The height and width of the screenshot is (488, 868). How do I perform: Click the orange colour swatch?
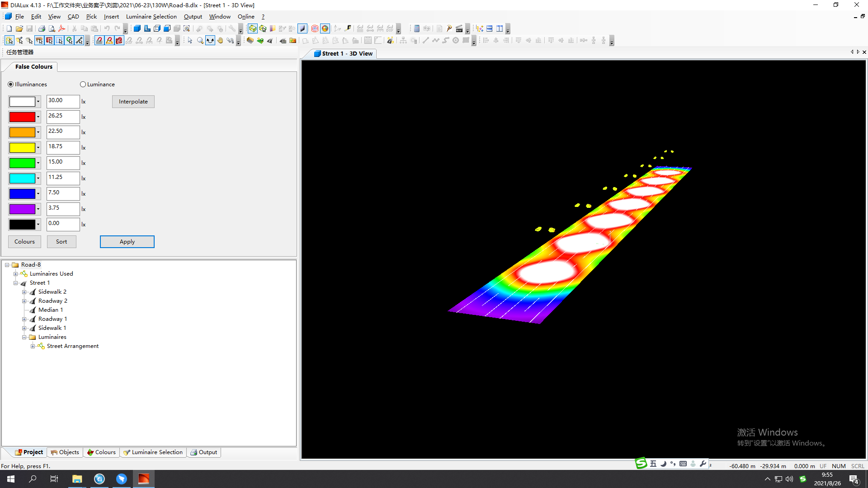pos(22,132)
